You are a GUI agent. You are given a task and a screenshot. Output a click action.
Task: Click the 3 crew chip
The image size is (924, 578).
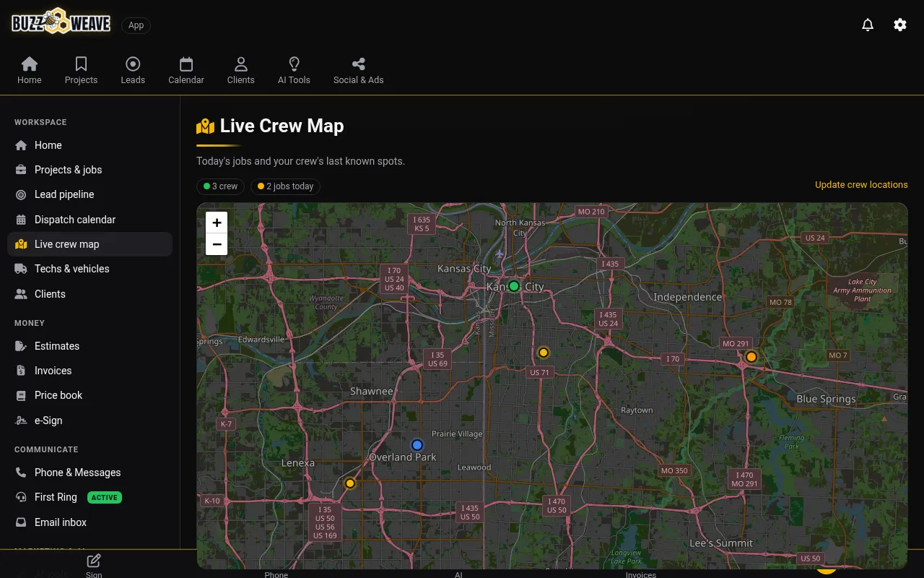tap(221, 186)
